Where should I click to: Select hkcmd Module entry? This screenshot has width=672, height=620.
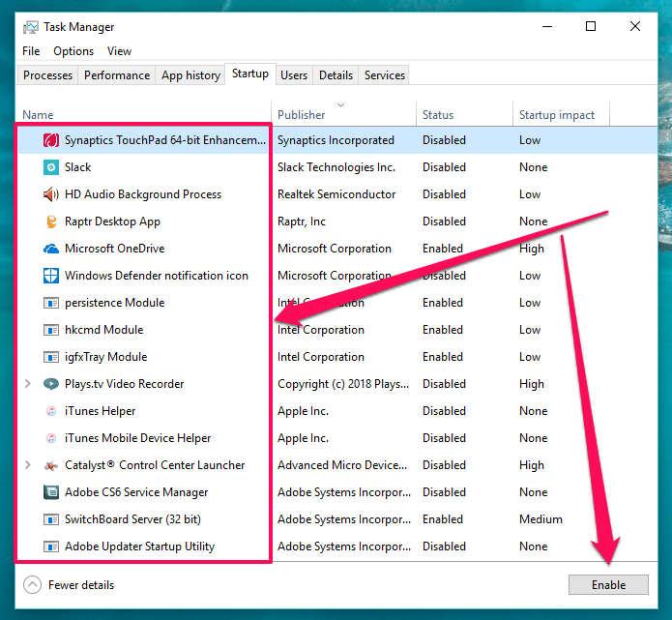pos(103,330)
